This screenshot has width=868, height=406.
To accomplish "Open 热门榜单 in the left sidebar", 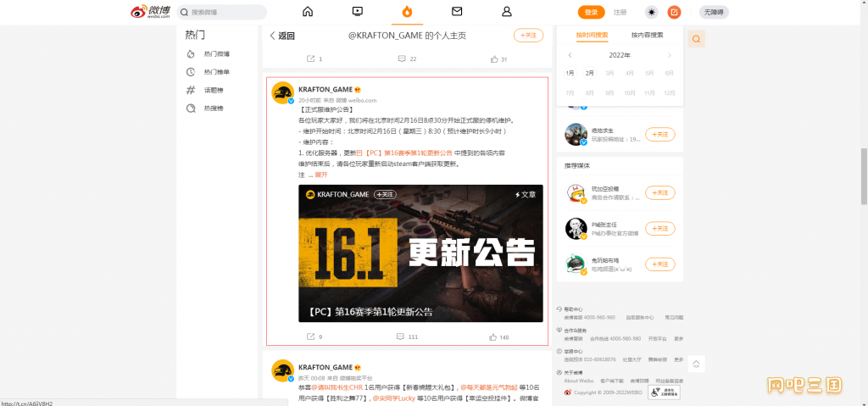I will 216,72.
